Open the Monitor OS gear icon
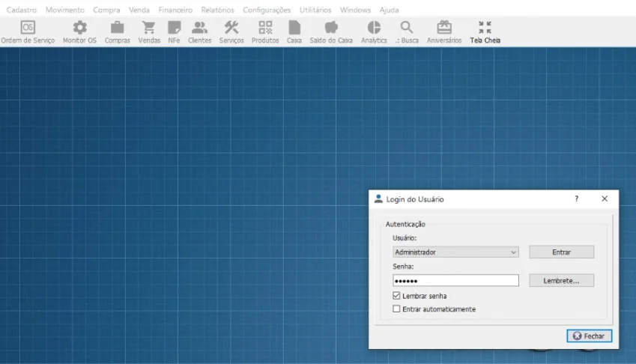This screenshot has width=636, height=364. coord(80,28)
